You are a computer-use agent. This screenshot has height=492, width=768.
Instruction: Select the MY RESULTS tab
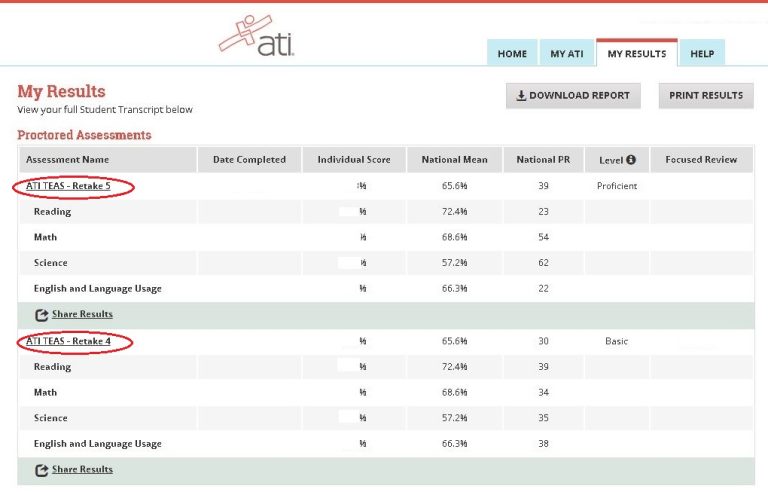(636, 54)
